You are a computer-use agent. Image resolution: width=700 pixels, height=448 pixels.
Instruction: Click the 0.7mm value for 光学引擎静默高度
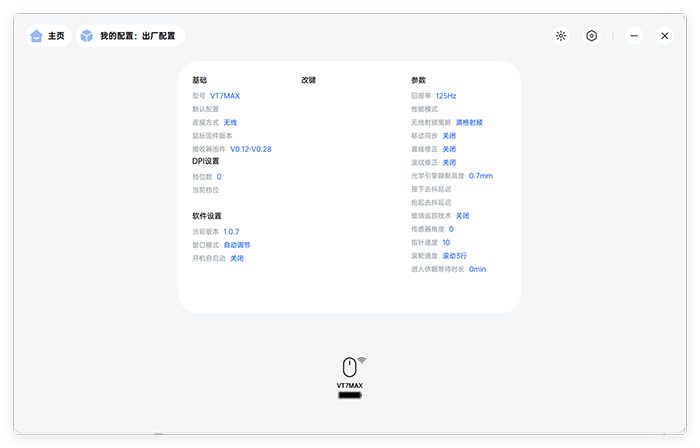481,176
